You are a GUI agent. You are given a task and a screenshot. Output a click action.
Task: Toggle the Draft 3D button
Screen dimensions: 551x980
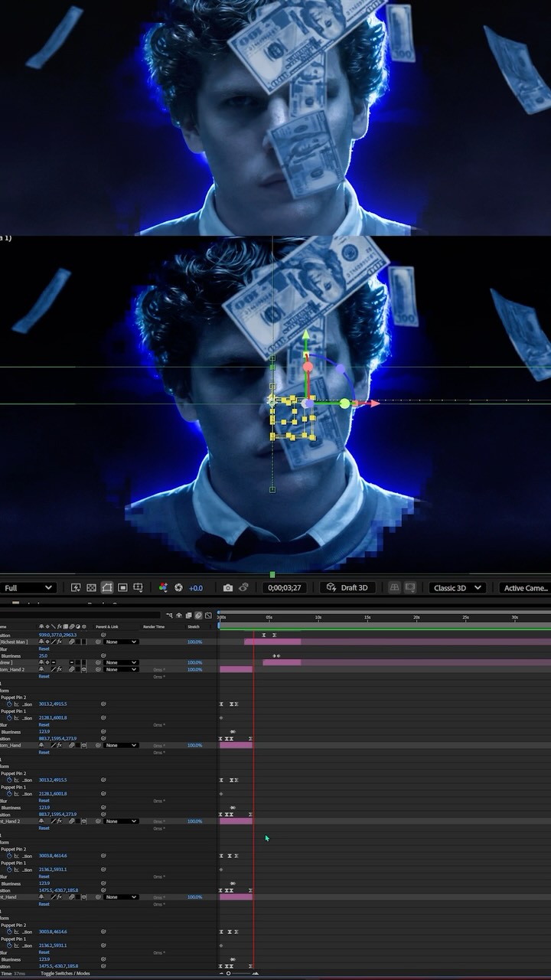point(347,587)
